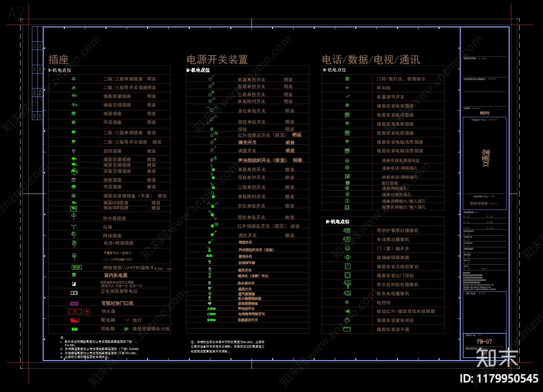Select the text 双控单级开关 暗装

tap(266, 218)
